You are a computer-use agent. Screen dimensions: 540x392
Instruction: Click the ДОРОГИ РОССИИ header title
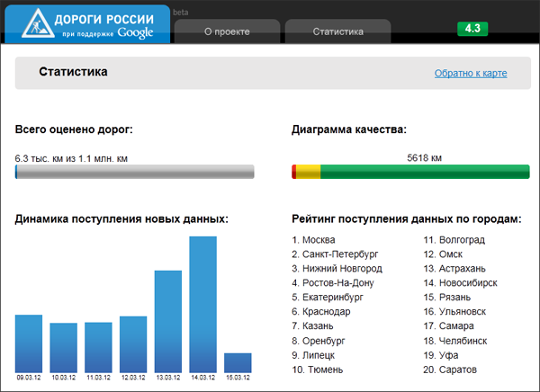[104, 19]
